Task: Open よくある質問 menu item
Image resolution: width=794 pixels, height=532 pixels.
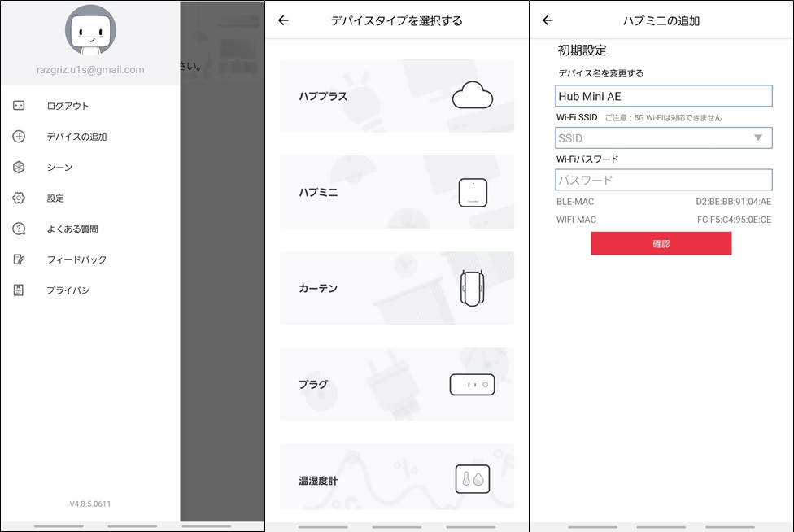Action: tap(72, 229)
